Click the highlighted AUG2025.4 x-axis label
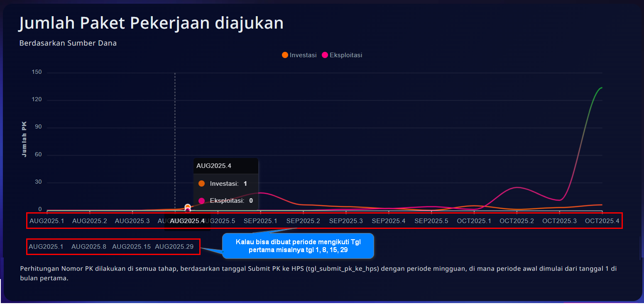644x306 pixels. pos(187,221)
